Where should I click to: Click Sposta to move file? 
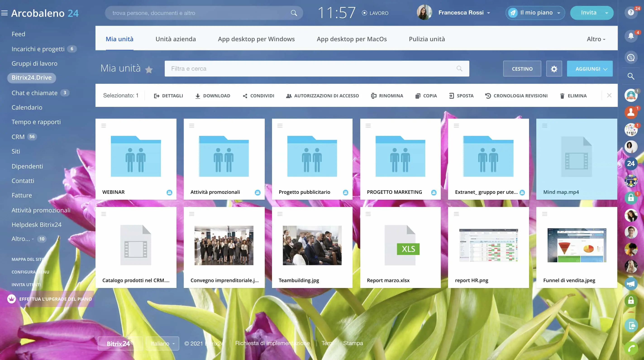click(461, 96)
